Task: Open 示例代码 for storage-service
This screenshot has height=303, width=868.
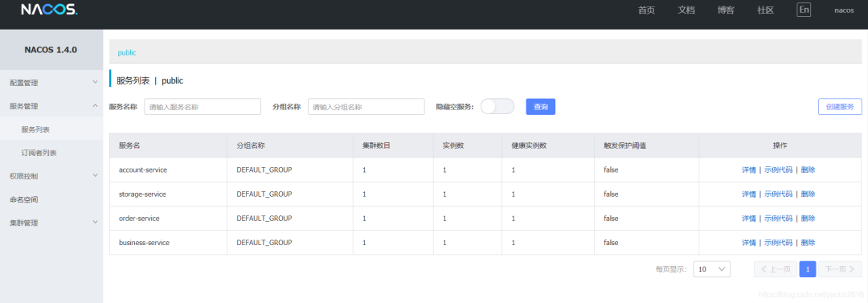Action: pos(778,194)
